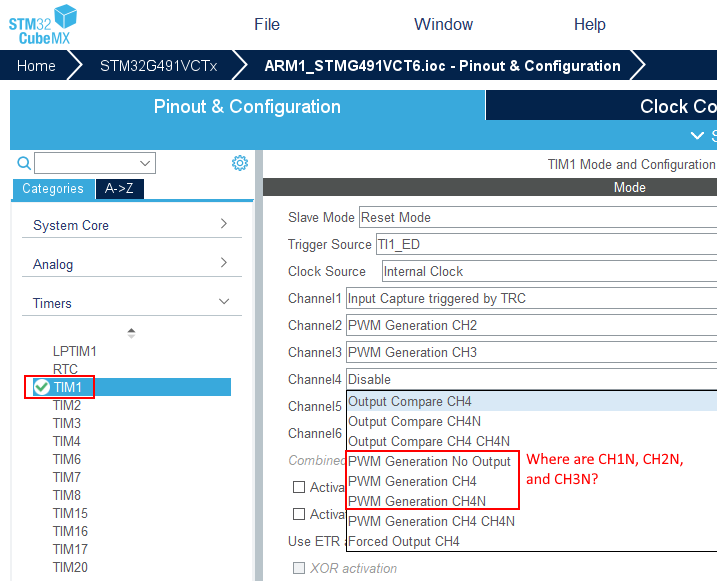The height and width of the screenshot is (581, 717).
Task: Open the Clock Source dropdown
Action: [x=549, y=271]
